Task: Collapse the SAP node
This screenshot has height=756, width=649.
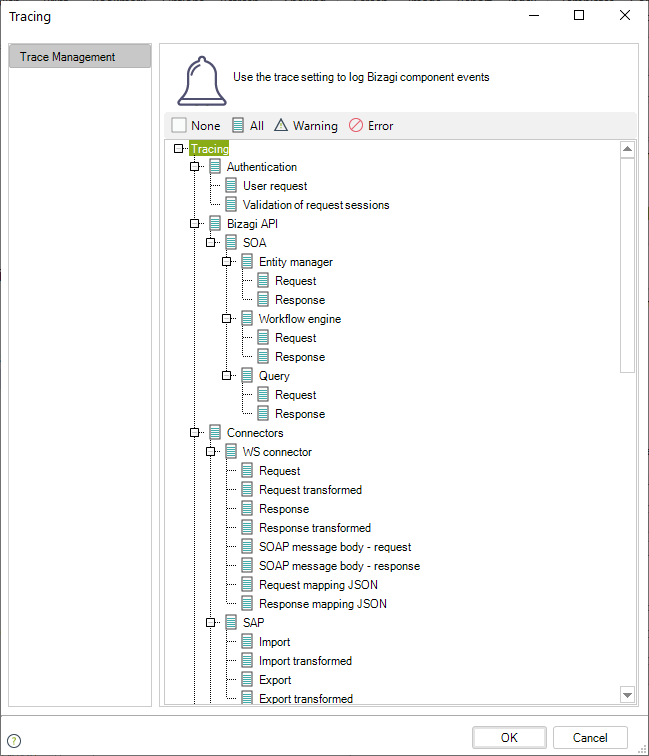Action: pos(210,622)
